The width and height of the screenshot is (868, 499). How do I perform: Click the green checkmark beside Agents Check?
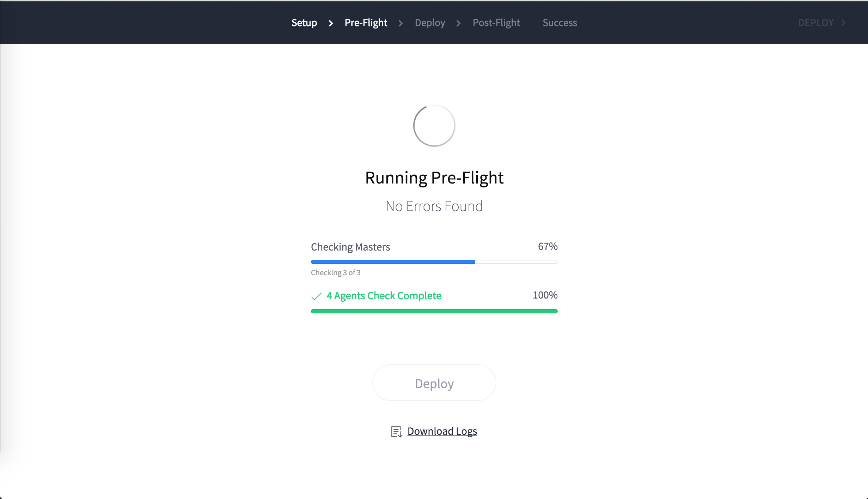[316, 296]
